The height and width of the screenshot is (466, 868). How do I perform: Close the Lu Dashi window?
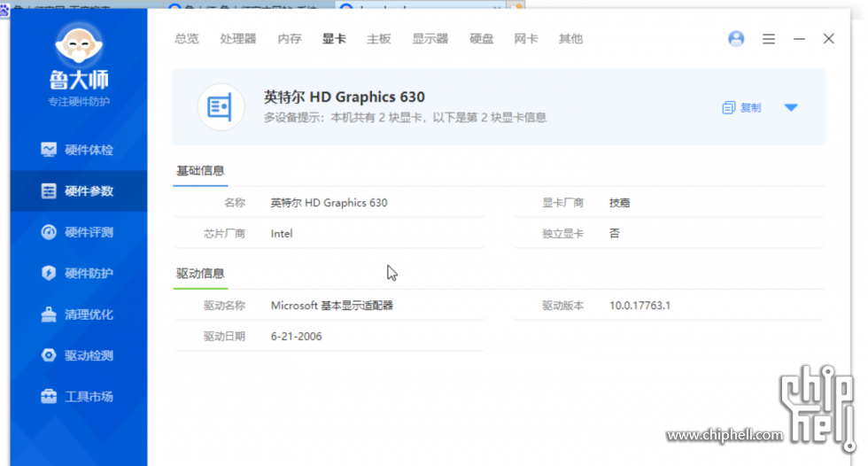pyautogui.click(x=829, y=39)
